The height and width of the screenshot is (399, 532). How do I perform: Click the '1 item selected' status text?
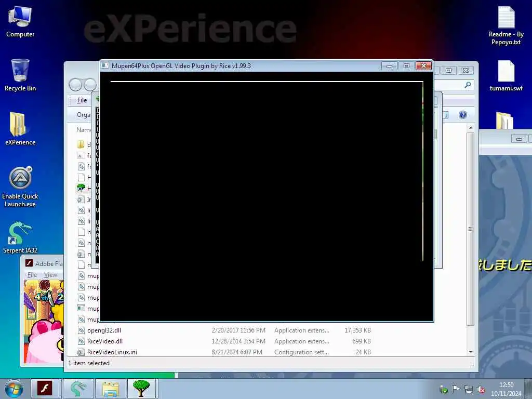(x=89, y=363)
